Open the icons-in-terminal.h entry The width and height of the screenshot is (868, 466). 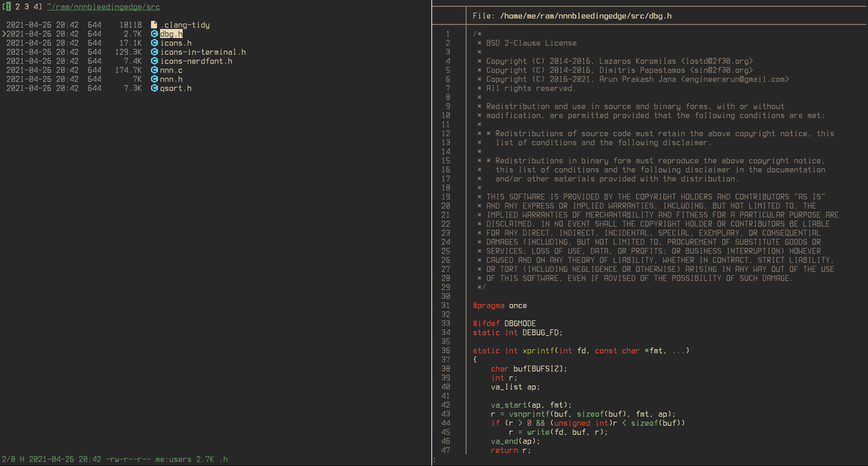pyautogui.click(x=203, y=52)
